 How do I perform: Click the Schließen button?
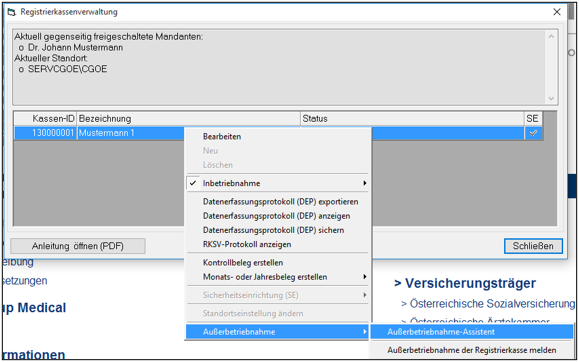pos(533,246)
